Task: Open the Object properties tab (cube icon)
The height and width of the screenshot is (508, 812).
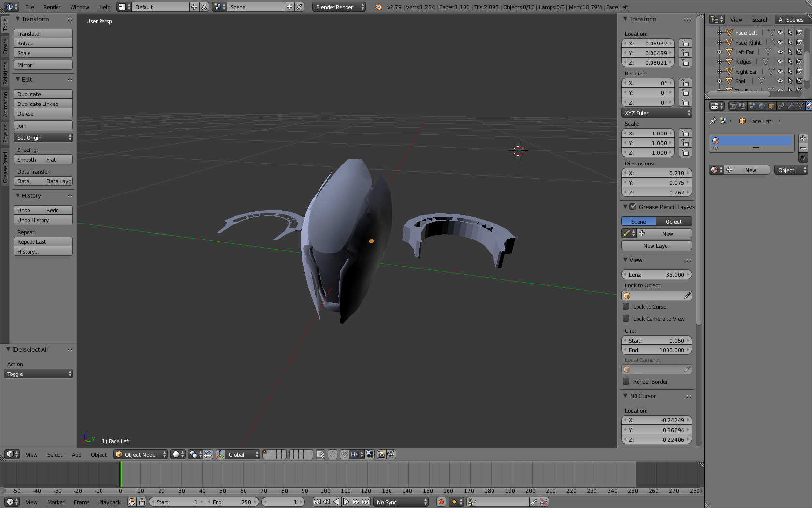Action: pos(771,106)
